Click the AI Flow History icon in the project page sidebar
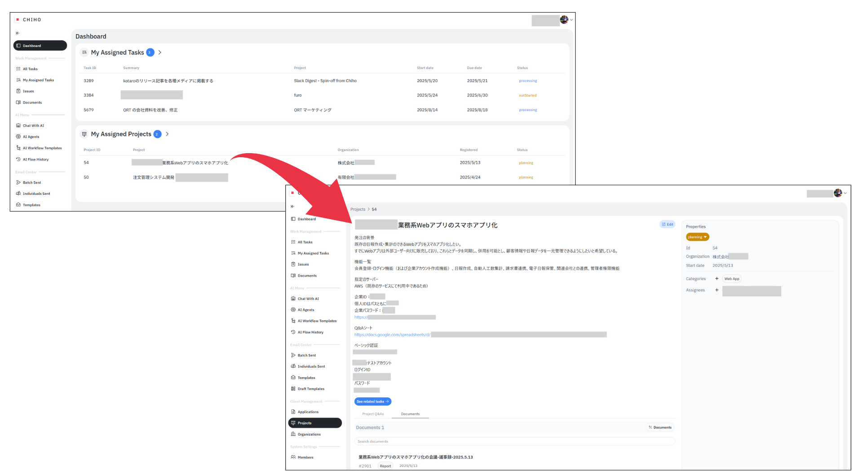Viewport: 868px width, 476px height. (293, 332)
